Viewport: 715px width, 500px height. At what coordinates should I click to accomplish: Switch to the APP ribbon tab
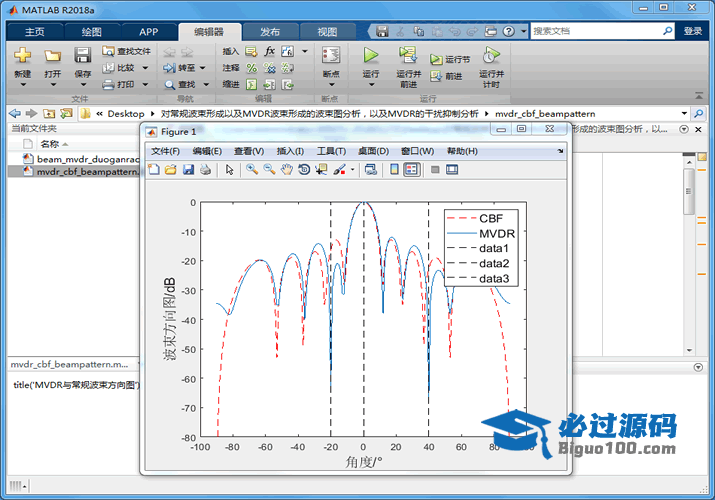(x=149, y=31)
